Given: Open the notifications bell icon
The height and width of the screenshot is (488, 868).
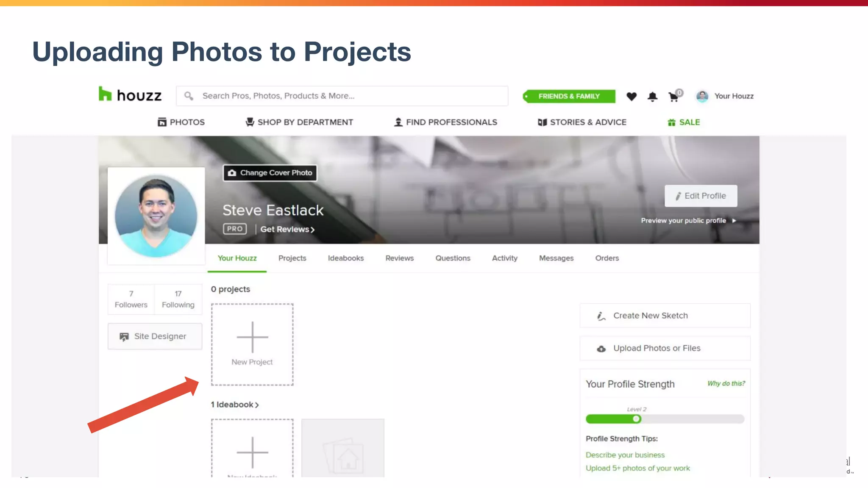Looking at the screenshot, I should [x=652, y=97].
